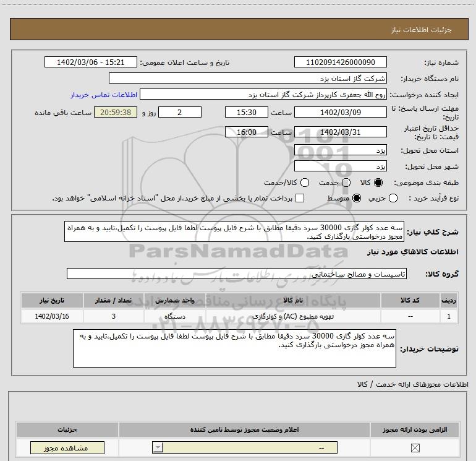Click the واحد شمارش column header
Screen dimensions: 476x461
click(x=175, y=300)
